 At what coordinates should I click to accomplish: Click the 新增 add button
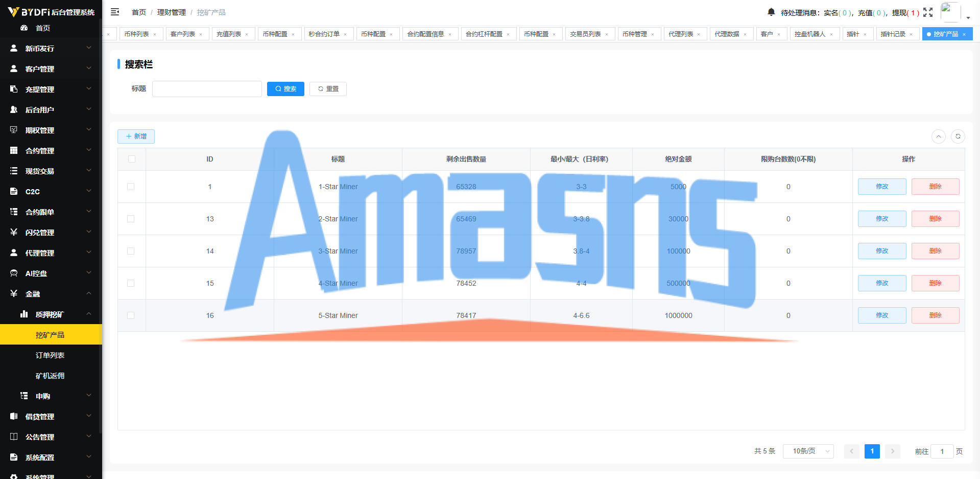[136, 136]
